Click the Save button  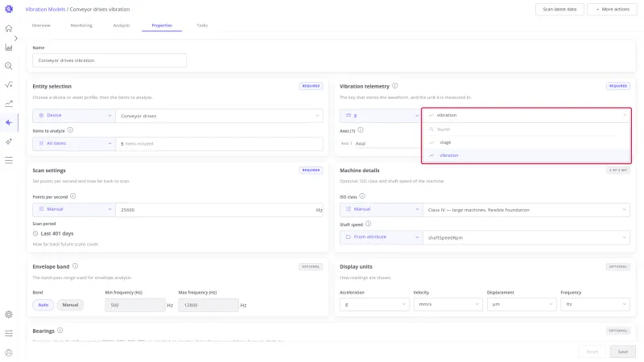click(x=622, y=352)
